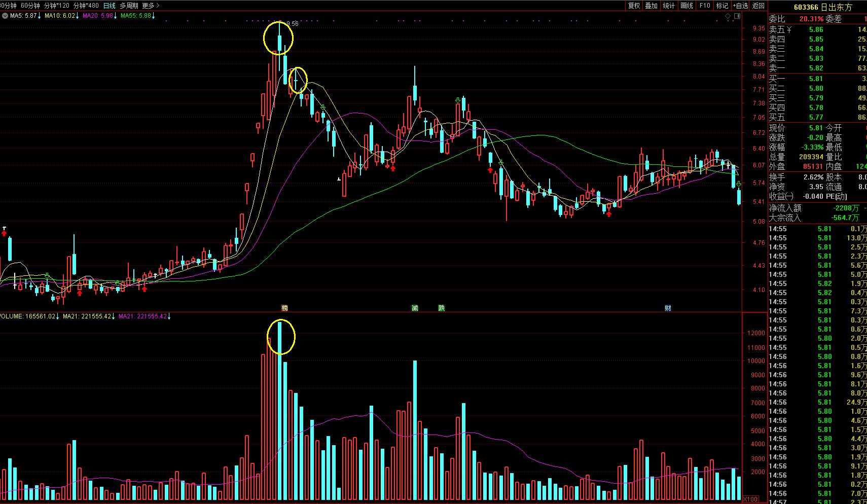Click the 涨跌 -0.20 value

click(x=814, y=137)
